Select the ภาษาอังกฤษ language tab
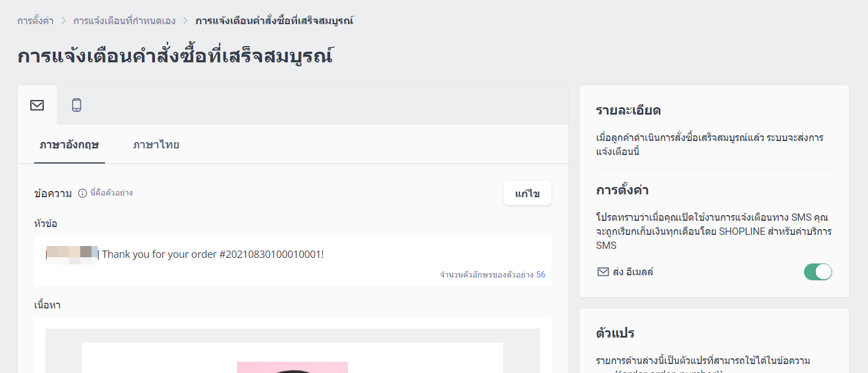 (70, 145)
